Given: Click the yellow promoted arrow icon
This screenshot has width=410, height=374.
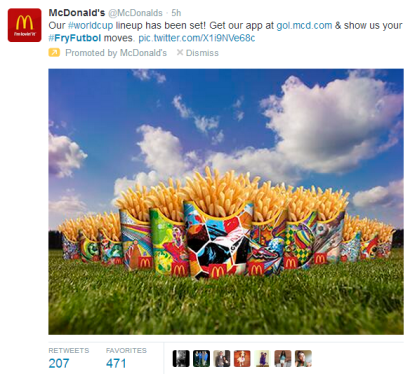Looking at the screenshot, I should point(54,53).
